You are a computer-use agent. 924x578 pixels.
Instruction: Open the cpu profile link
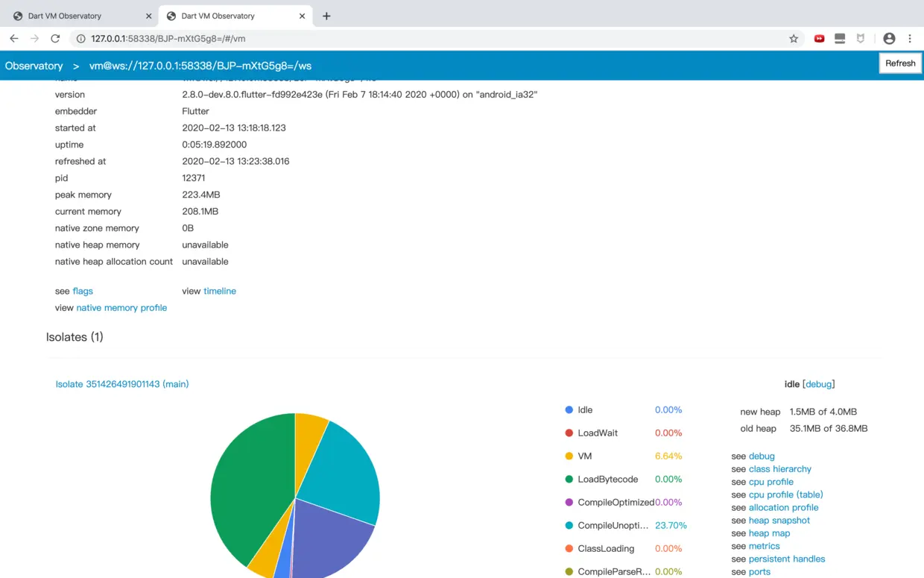pyautogui.click(x=771, y=482)
